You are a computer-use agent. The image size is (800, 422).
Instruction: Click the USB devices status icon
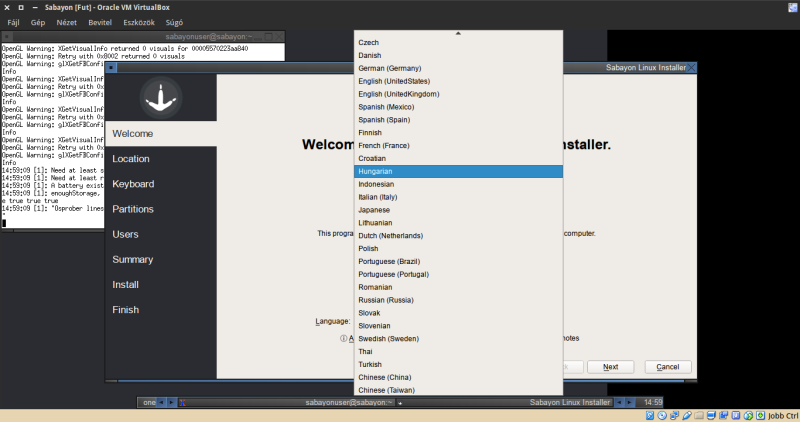click(687, 415)
